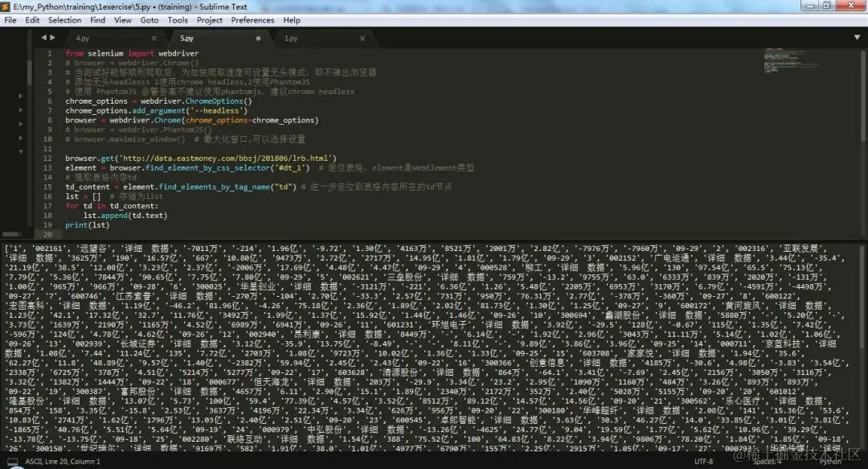
Task: Click the eastmoney URL string on line 12
Action: point(227,158)
